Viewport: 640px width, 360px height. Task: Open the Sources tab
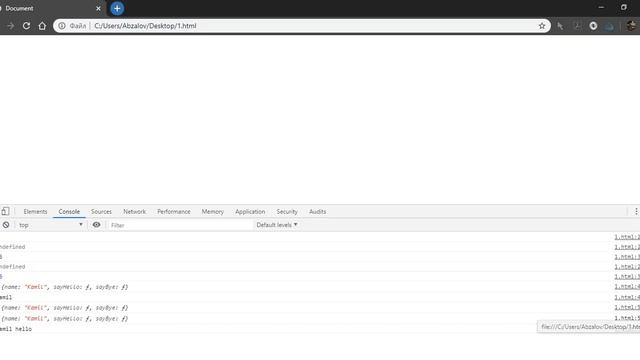[101, 211]
